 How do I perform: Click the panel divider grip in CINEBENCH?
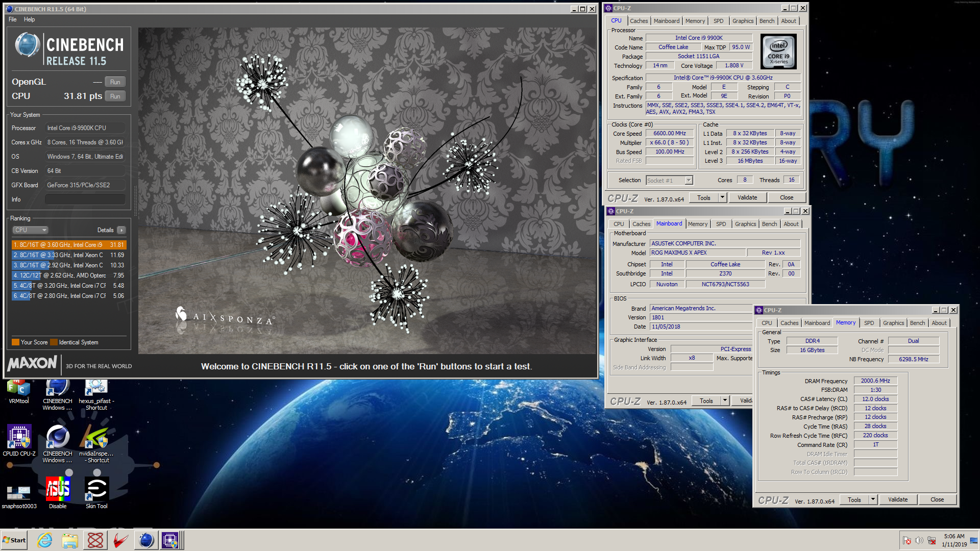click(x=135, y=201)
